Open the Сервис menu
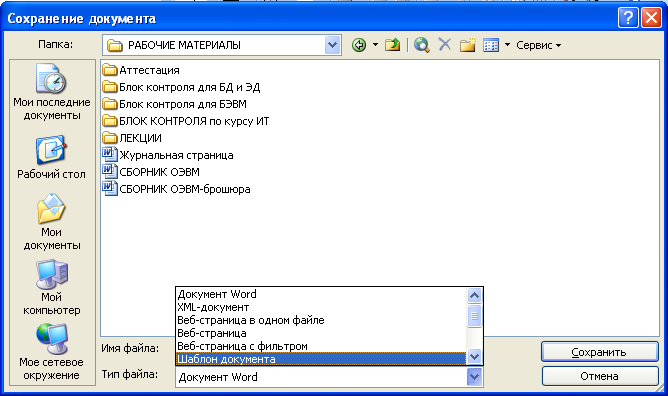This screenshot has height=396, width=668. [x=538, y=45]
